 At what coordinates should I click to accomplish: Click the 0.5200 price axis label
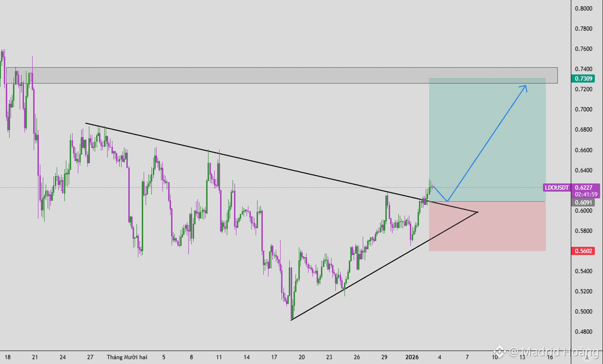coord(583,291)
